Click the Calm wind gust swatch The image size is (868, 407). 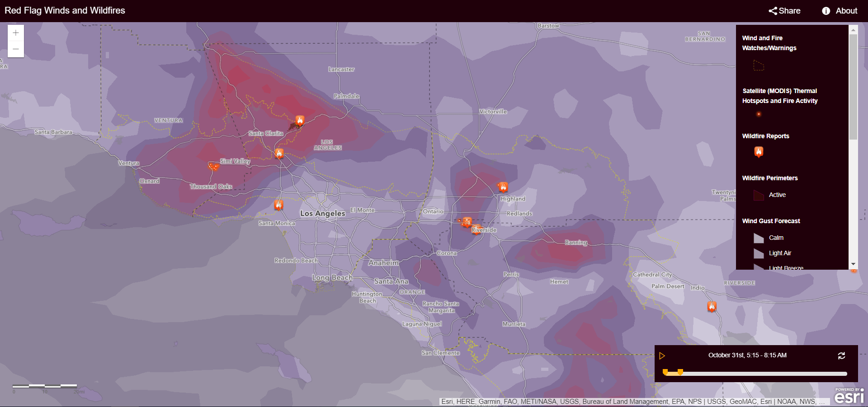click(x=759, y=238)
